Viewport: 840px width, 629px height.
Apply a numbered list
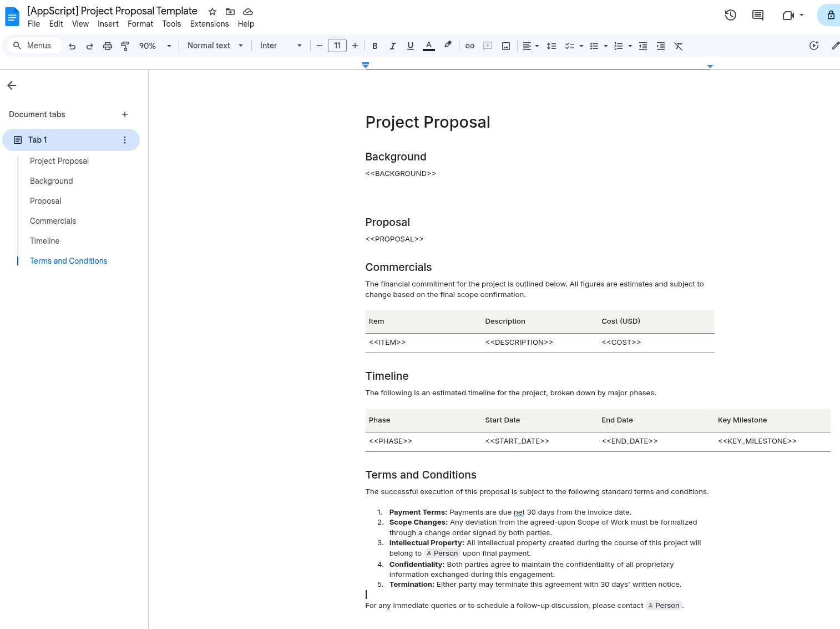click(x=619, y=46)
